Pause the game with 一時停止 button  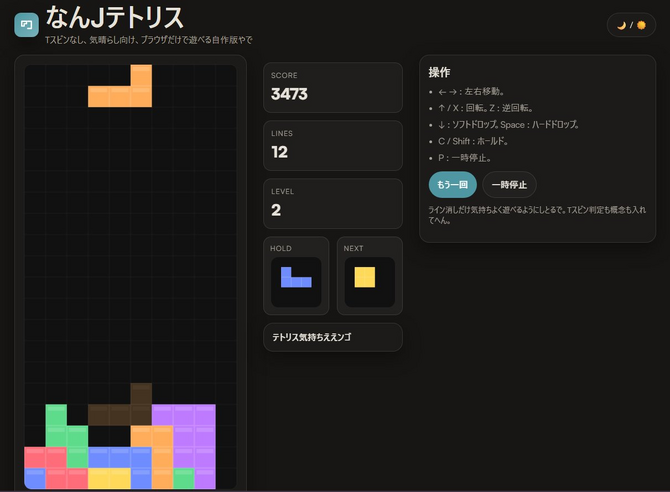point(509,185)
